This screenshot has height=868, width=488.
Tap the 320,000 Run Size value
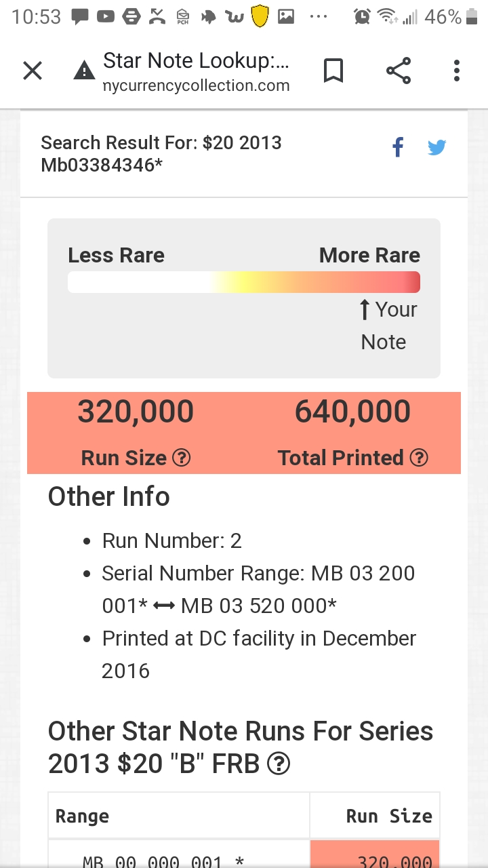(x=136, y=412)
